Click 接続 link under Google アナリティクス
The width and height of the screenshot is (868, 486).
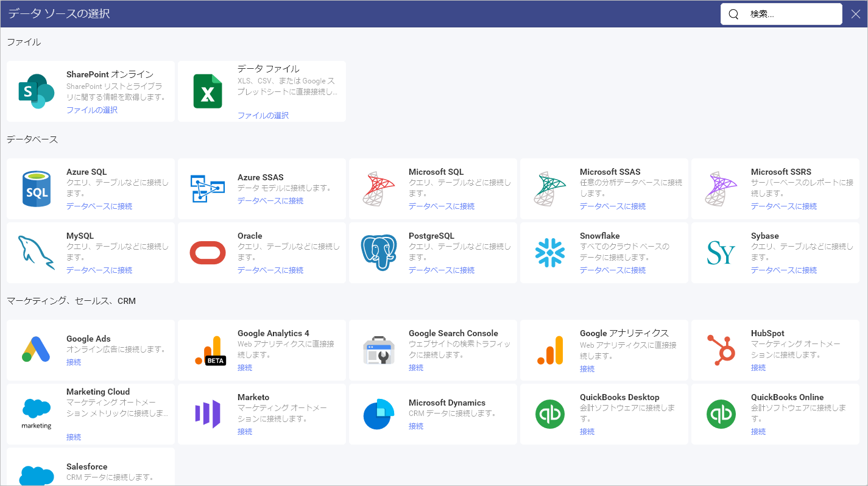[x=587, y=369]
